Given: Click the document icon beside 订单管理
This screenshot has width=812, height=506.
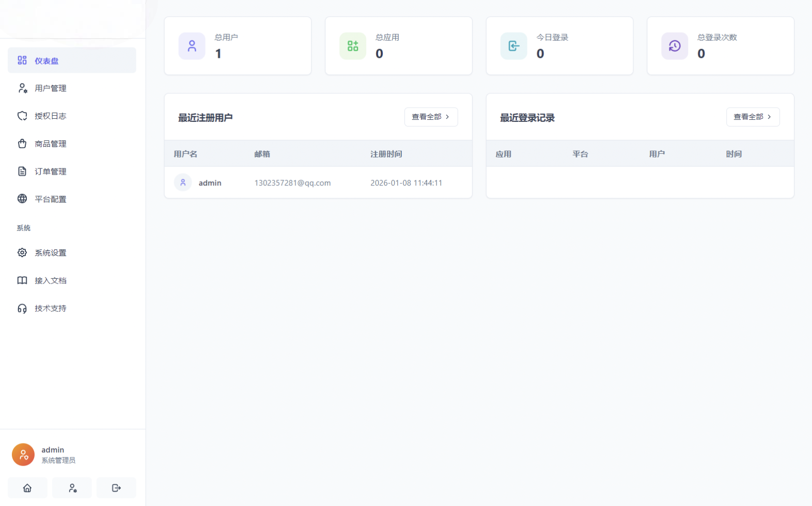Looking at the screenshot, I should [22, 171].
